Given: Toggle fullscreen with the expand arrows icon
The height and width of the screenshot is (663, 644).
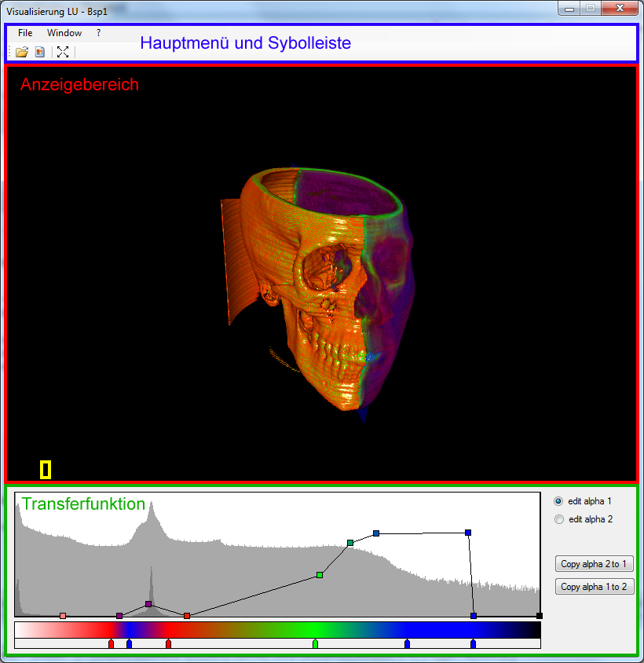Looking at the screenshot, I should [x=63, y=52].
